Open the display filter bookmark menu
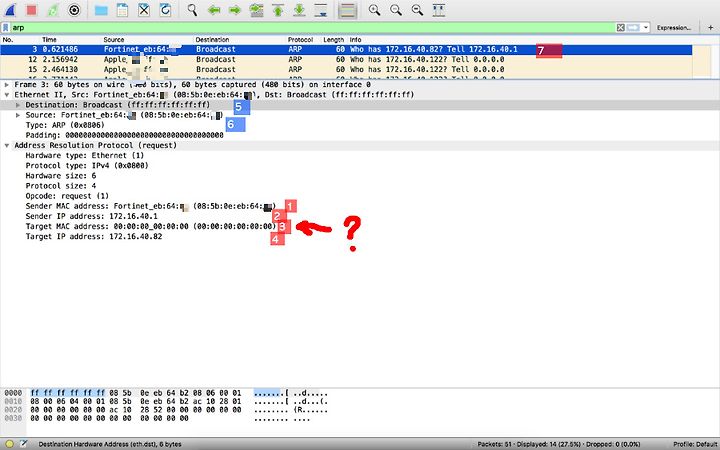Image resolution: width=720 pixels, height=450 pixels. point(6,28)
